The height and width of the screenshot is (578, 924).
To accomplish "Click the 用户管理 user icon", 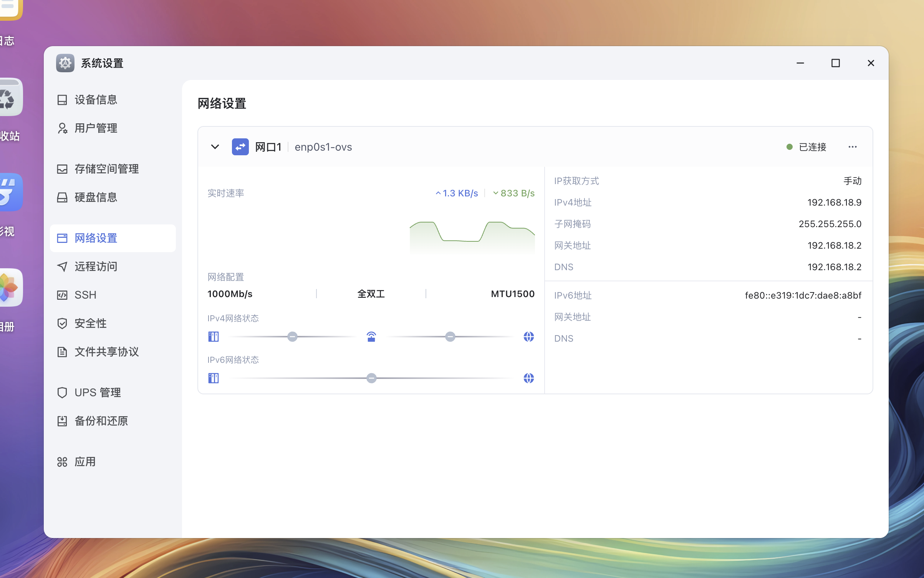I will coord(62,128).
